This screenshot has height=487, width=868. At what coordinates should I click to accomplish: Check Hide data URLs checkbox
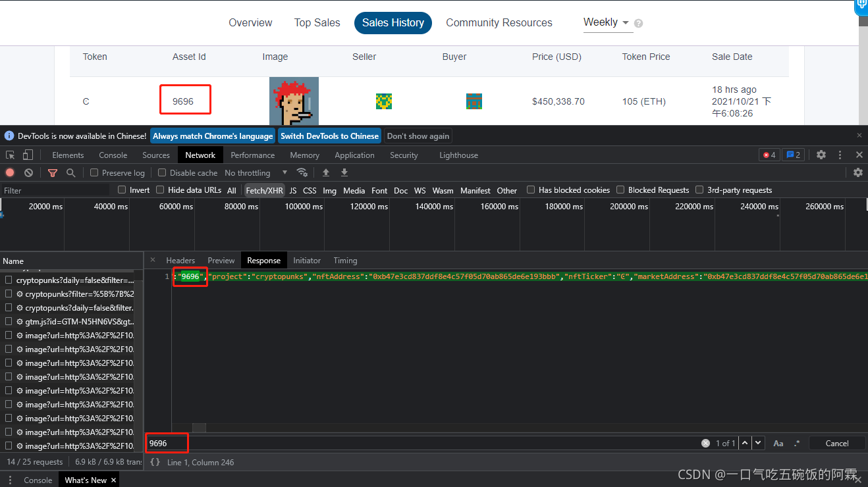click(x=160, y=190)
